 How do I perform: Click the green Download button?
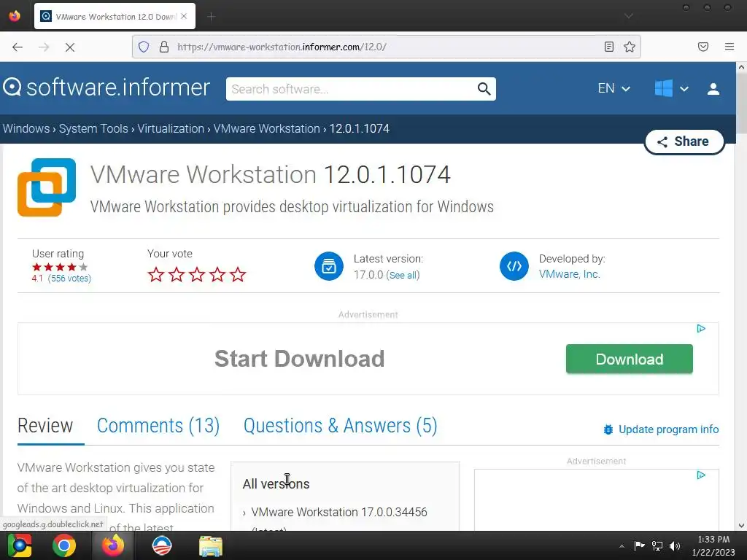coord(630,359)
